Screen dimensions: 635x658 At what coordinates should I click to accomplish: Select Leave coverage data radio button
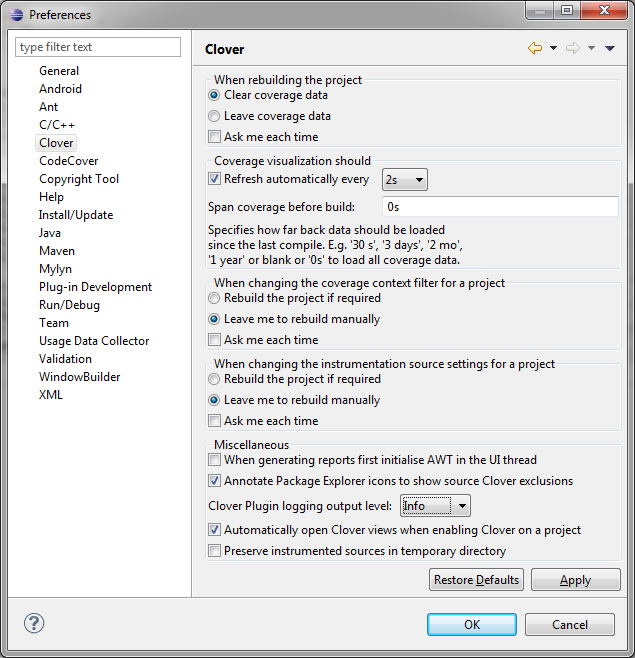click(x=214, y=116)
